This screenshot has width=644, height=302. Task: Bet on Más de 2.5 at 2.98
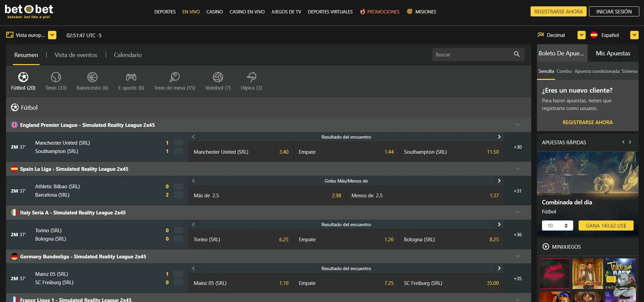267,196
